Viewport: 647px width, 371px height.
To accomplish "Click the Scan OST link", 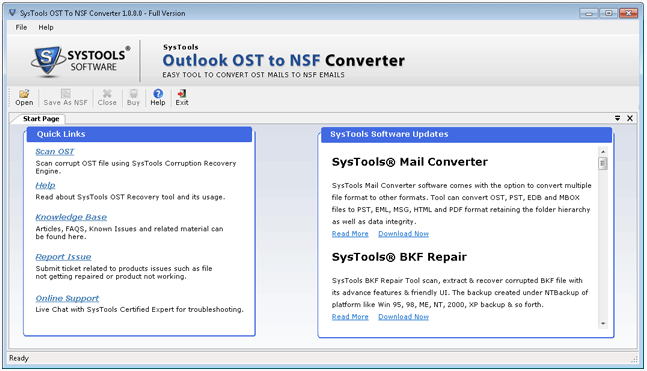I will click(54, 151).
